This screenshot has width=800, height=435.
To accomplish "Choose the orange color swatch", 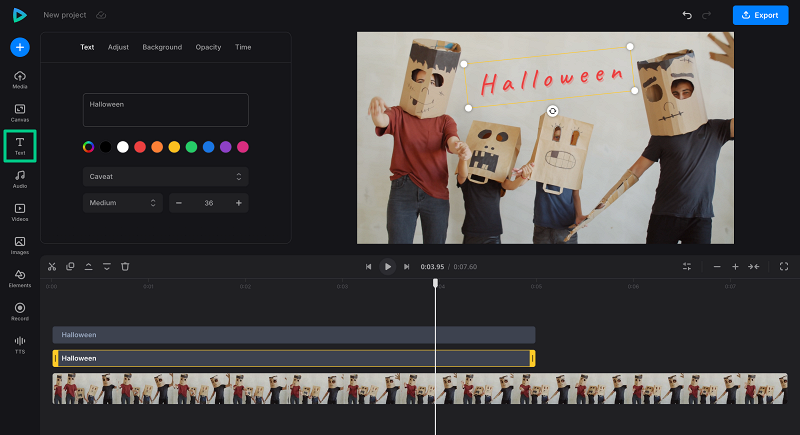I will pos(157,147).
